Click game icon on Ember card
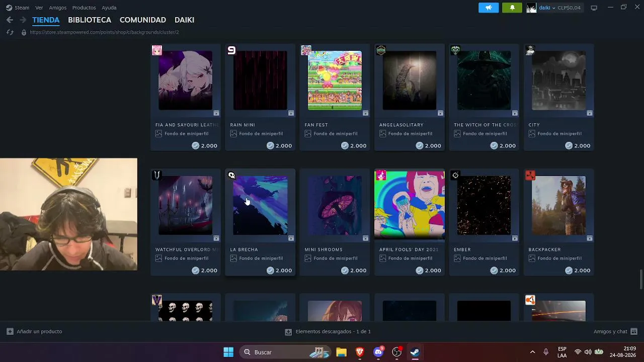 [455, 175]
